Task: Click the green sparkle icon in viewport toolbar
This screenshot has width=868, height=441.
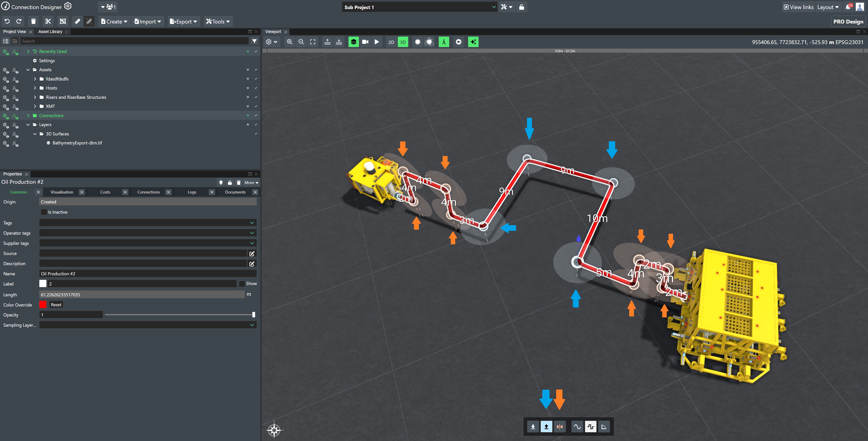Action: 473,42
